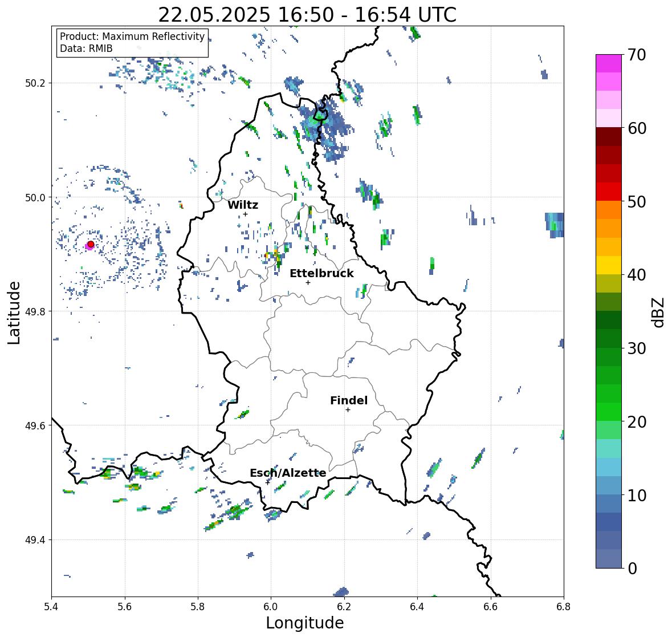Click the Findel station label
This screenshot has width=672, height=637.
click(348, 400)
